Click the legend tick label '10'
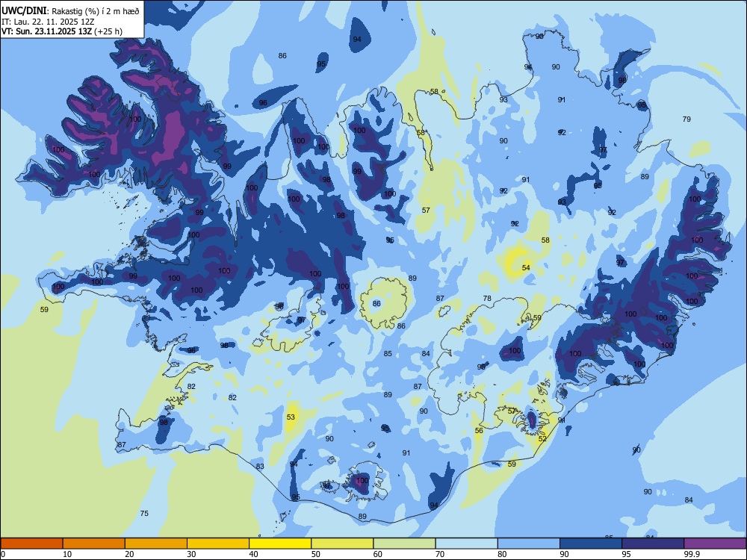This screenshot has height=560, width=747. 67,554
